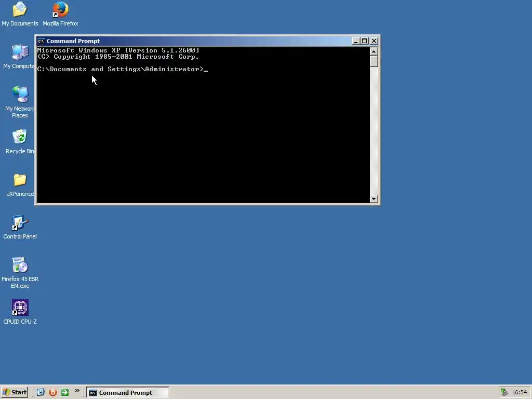Click the Command Prompt taskbar button
532x399 pixels.
click(128, 393)
